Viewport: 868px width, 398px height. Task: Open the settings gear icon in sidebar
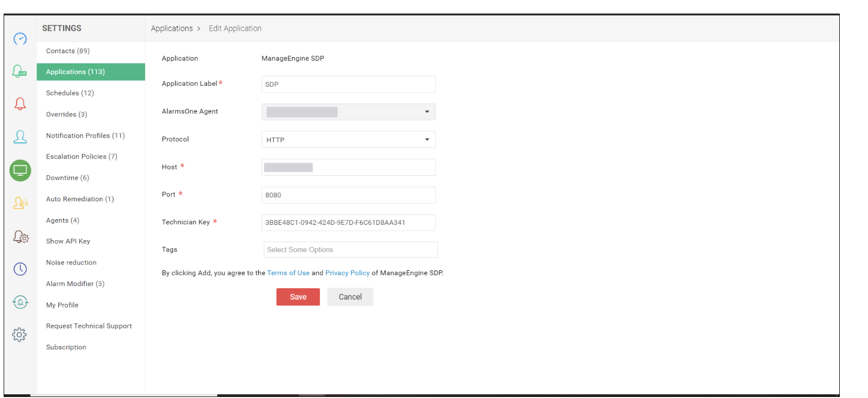(x=19, y=335)
